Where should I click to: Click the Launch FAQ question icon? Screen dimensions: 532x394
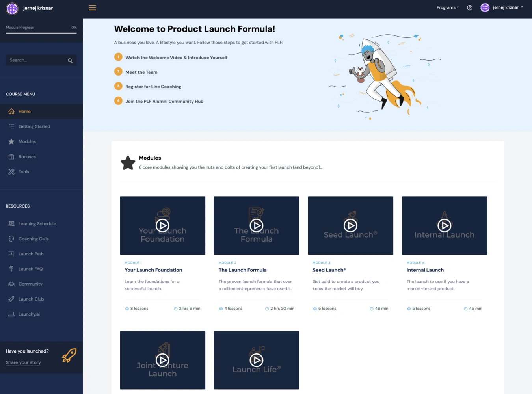(11, 269)
